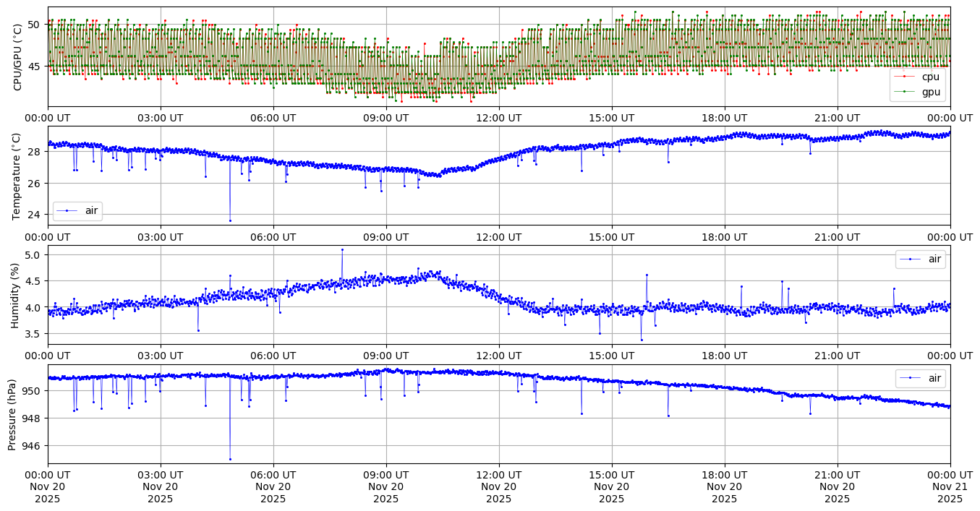Click the 'air' legend in Temperature plot
The height and width of the screenshot is (511, 980).
(77, 211)
